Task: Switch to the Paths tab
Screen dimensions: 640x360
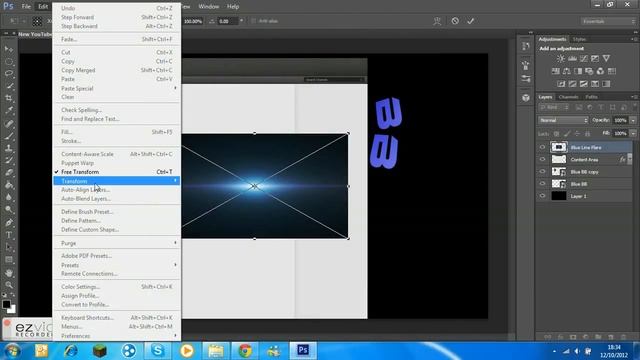Action: pyautogui.click(x=591, y=97)
